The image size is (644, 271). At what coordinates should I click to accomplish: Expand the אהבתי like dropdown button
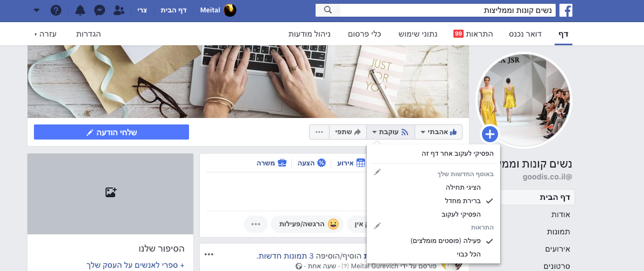coord(439,132)
